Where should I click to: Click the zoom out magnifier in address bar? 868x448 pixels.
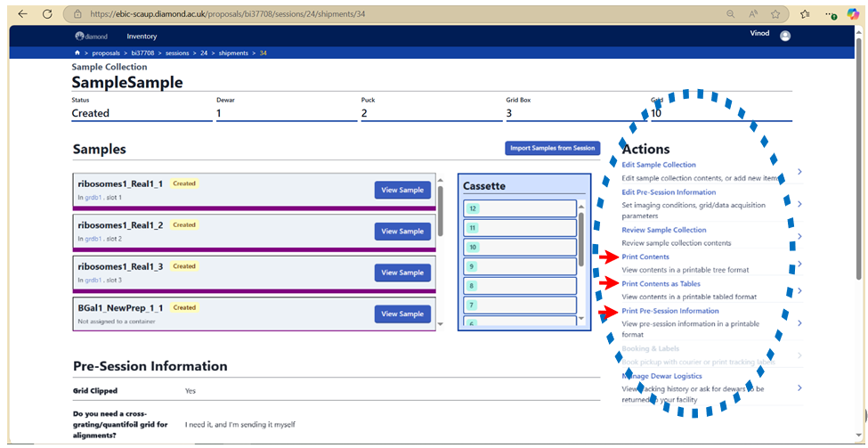[x=731, y=14]
